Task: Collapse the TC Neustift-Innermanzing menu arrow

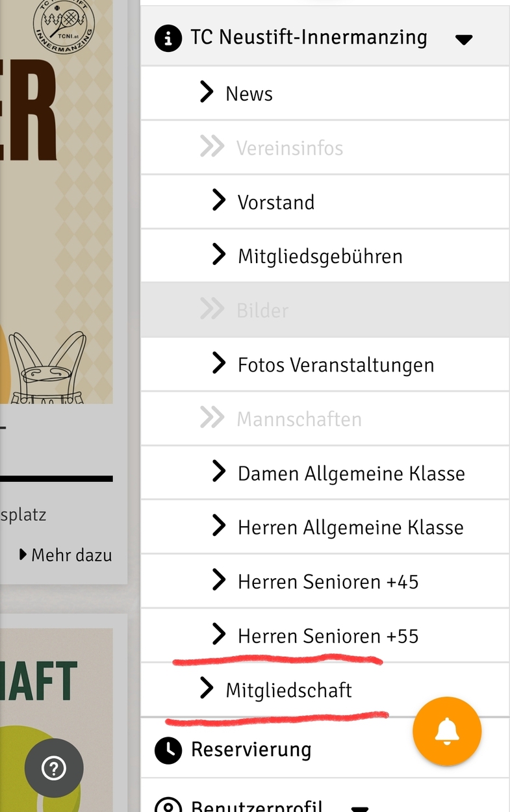Action: pyautogui.click(x=463, y=40)
